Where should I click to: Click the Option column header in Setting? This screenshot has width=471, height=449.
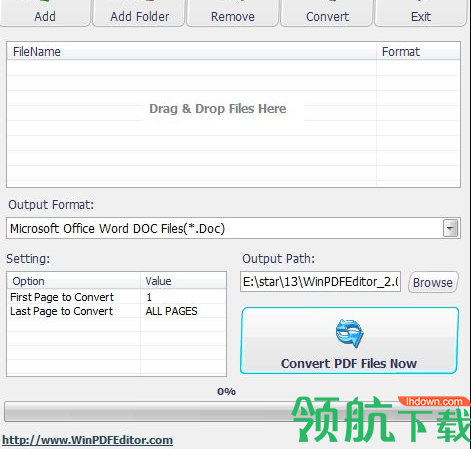coord(74,281)
